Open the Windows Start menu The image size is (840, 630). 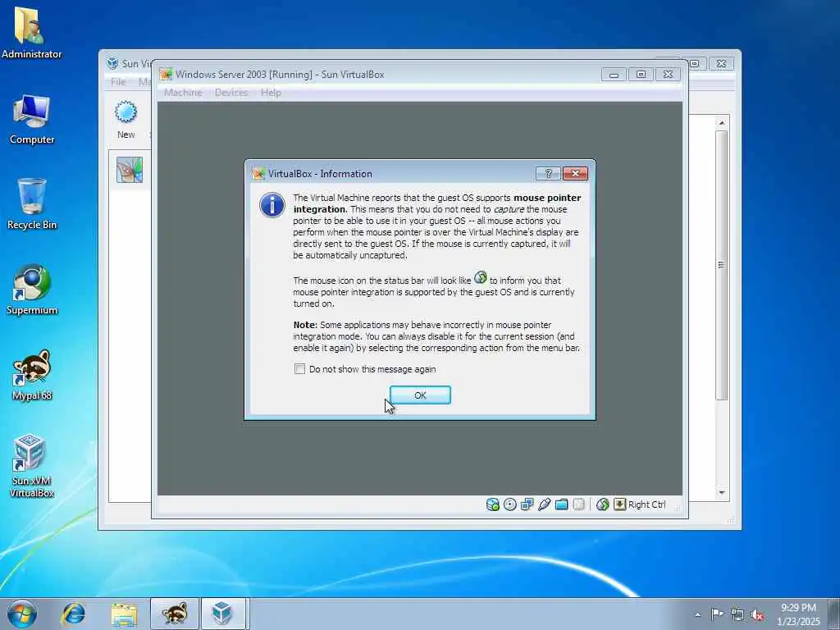[22, 614]
